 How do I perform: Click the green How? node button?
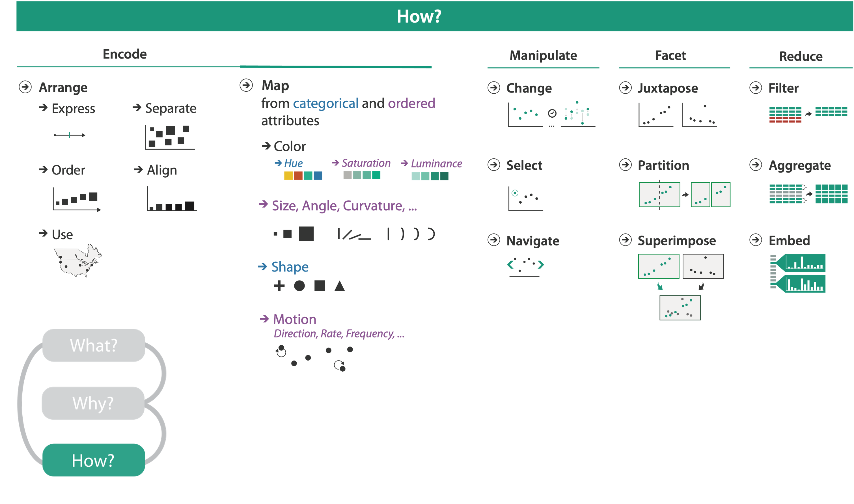(x=94, y=460)
